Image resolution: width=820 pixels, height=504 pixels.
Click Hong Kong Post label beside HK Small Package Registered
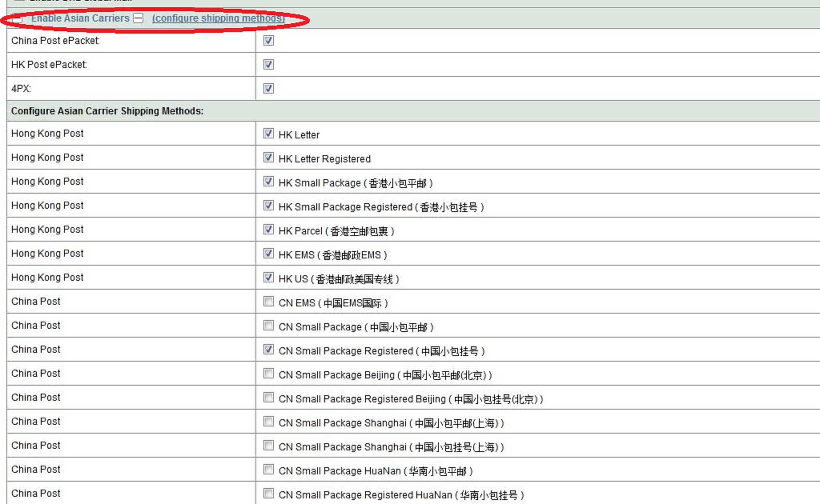[x=47, y=205]
